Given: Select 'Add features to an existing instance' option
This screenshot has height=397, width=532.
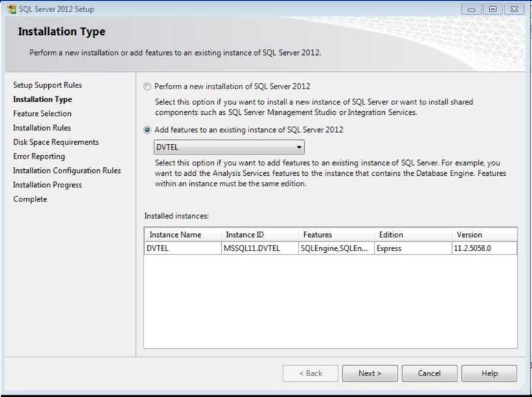Looking at the screenshot, I should [147, 130].
